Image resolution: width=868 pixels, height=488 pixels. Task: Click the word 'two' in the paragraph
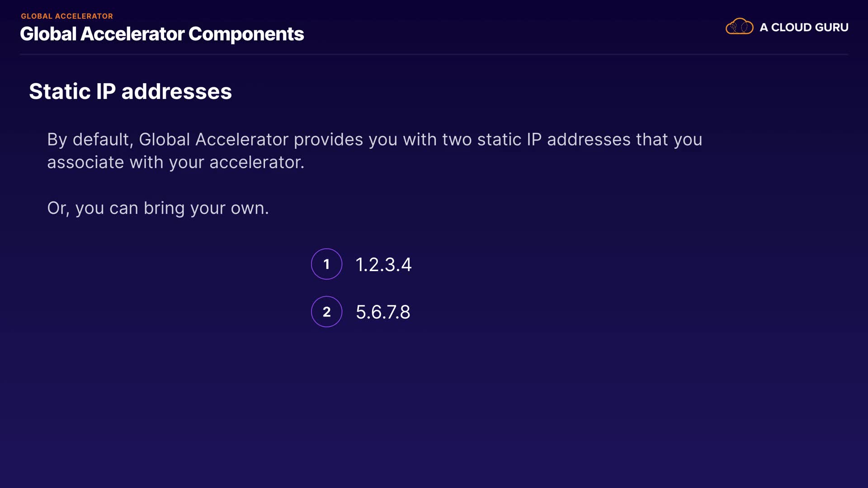pos(457,140)
